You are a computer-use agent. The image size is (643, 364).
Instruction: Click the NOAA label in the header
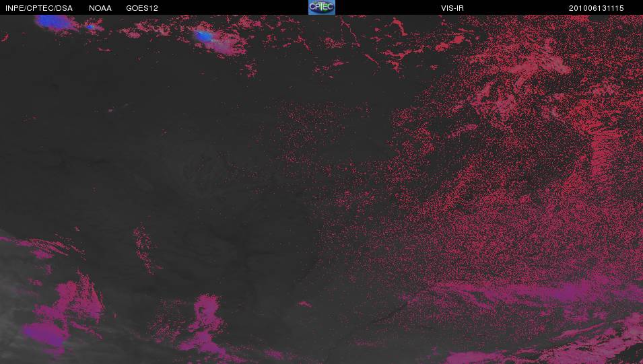coord(100,8)
